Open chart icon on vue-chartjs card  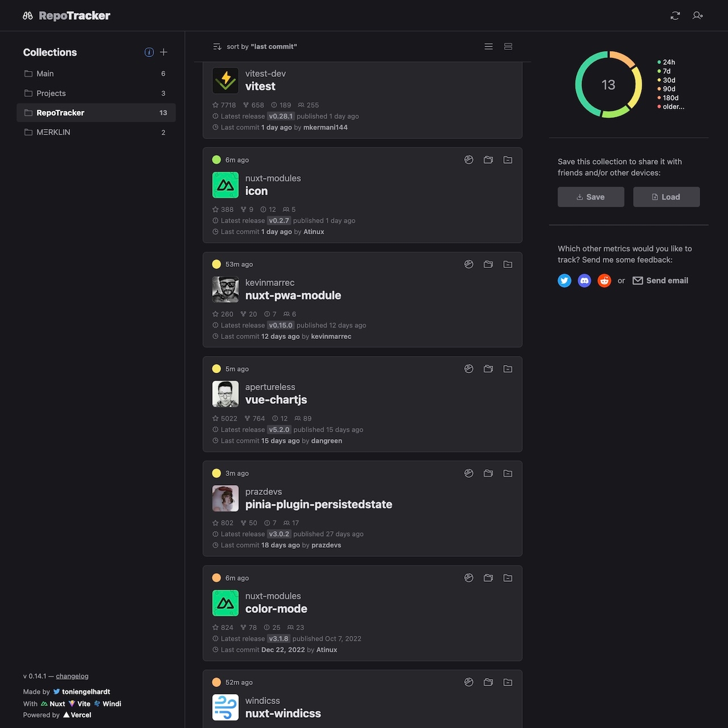point(469,369)
